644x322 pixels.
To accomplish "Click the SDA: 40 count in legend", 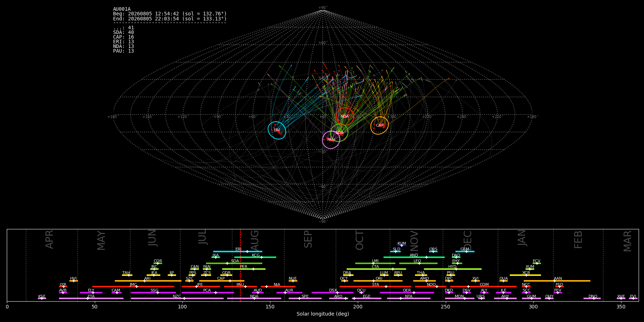I will (x=123, y=33).
